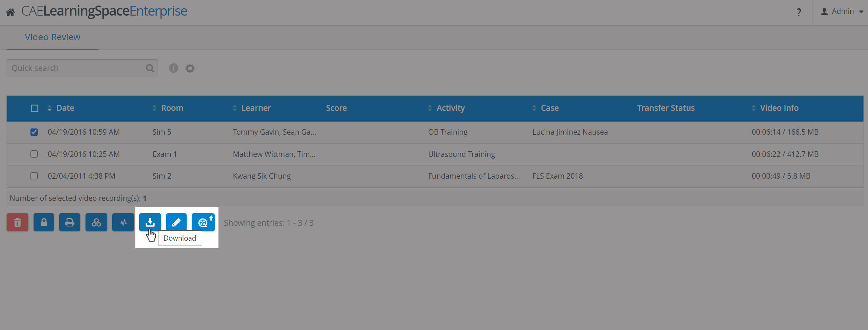Click the info circle icon
Screen dimensions: 868x330
coord(173,68)
